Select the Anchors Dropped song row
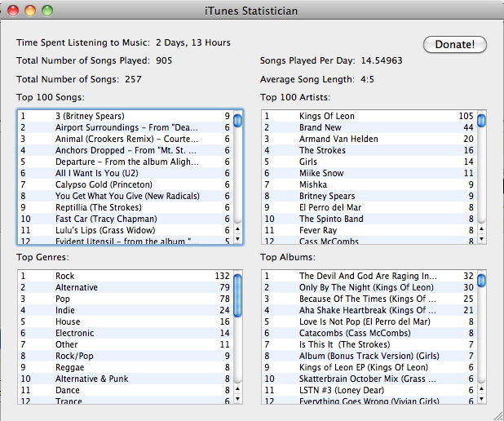Screen dimensions: 504x421 click(126, 150)
